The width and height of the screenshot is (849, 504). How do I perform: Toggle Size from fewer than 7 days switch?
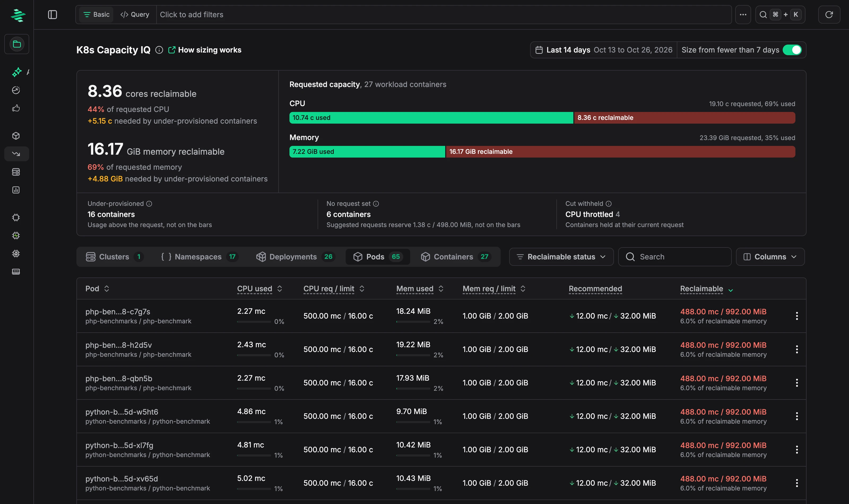point(792,50)
